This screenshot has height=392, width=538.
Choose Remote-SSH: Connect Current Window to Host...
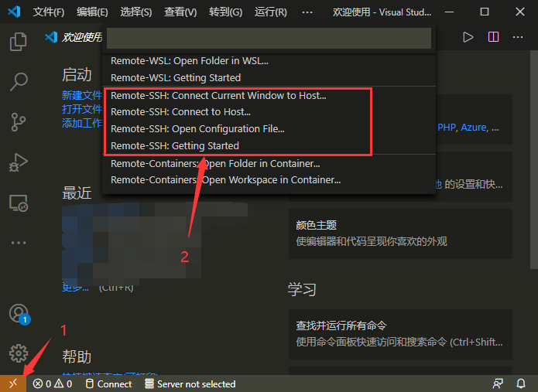[x=269, y=96]
